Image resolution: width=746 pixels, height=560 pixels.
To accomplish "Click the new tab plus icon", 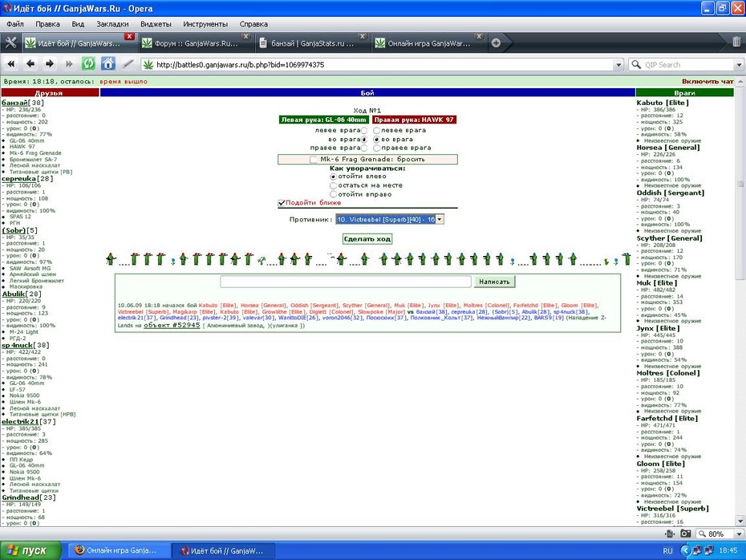I will 496,43.
